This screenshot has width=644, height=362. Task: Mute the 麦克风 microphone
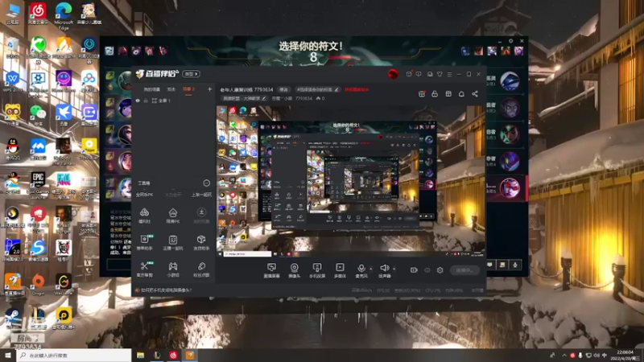361,270
